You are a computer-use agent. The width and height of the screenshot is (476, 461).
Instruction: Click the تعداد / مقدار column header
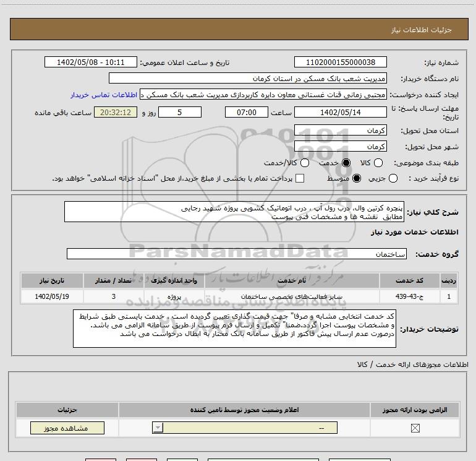(x=113, y=280)
